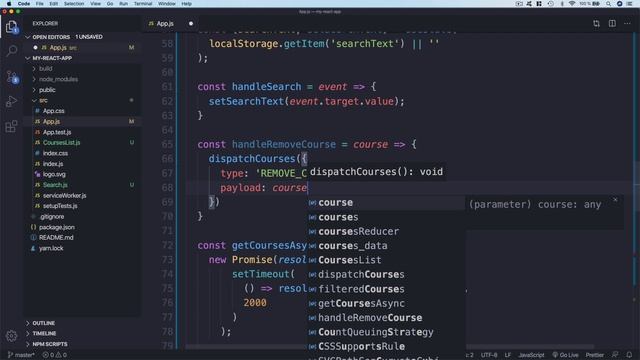640x360 pixels.
Task: Open index.css in the file tree
Action: coord(55,153)
